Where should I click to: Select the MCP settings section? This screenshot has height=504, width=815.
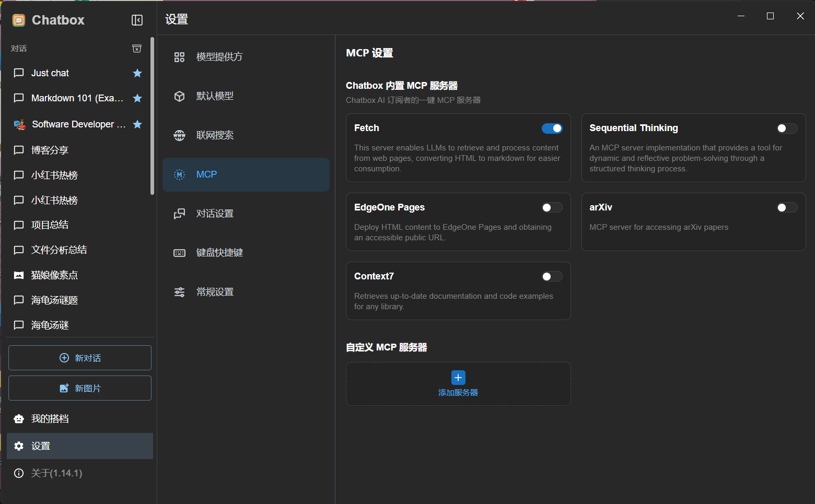point(246,174)
